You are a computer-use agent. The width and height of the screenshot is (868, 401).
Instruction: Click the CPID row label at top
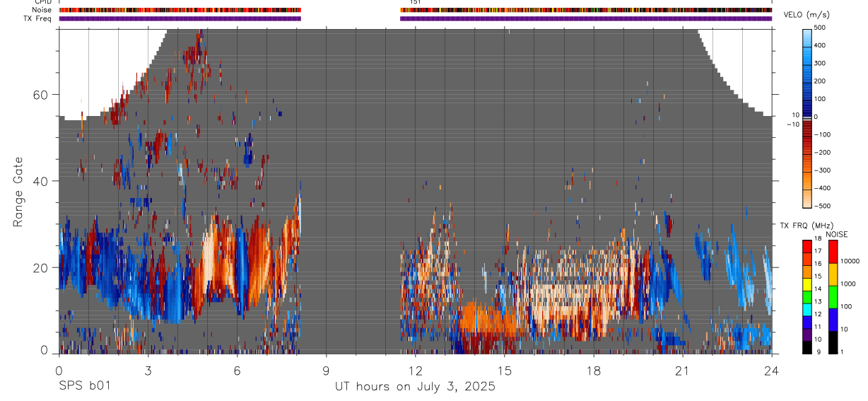click(x=43, y=2)
